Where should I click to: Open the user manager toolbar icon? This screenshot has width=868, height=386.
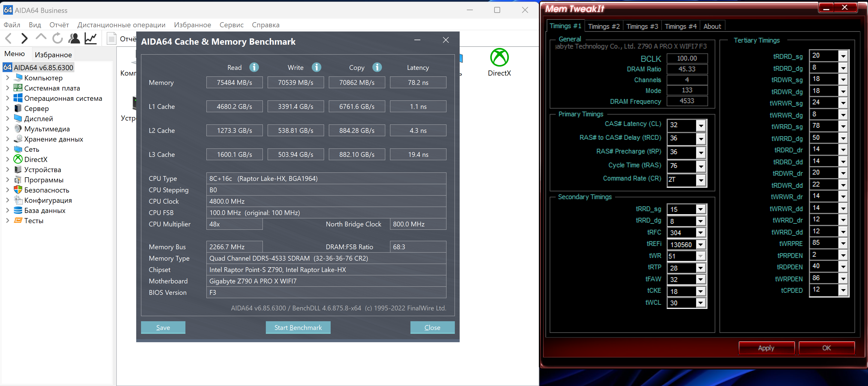tap(74, 38)
